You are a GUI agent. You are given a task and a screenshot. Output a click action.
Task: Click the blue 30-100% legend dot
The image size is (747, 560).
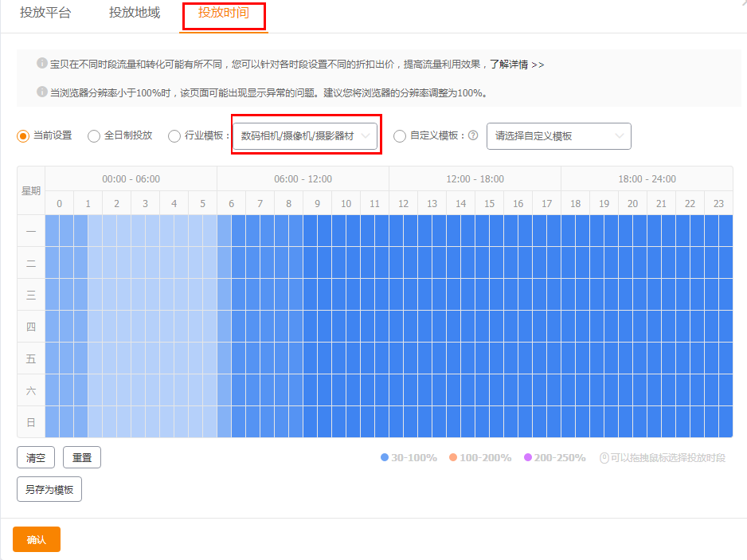[x=385, y=458]
